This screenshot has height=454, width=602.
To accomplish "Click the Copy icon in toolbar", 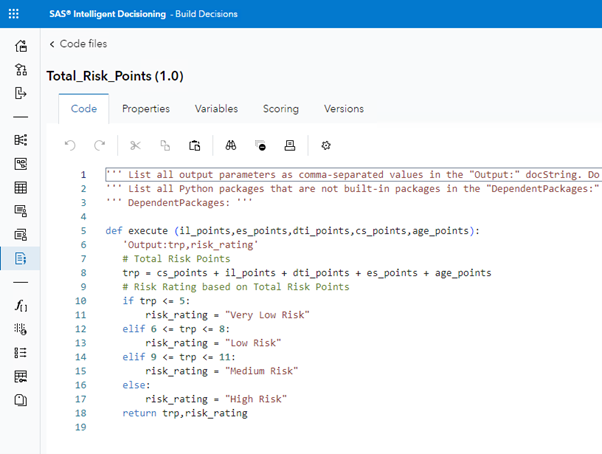I will 166,145.
